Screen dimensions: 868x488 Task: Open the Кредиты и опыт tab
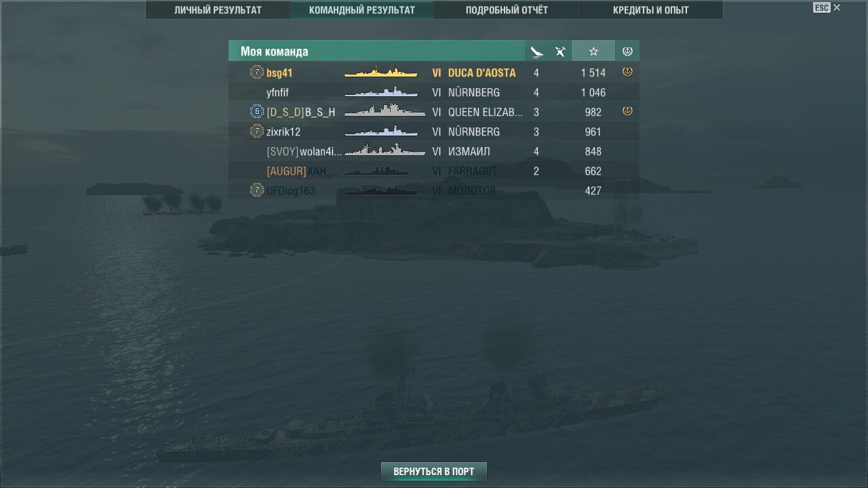(651, 10)
